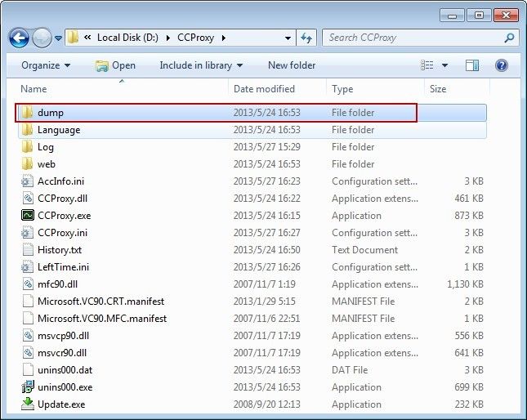Expand the arrow after Local Disk (D:)
The height and width of the screenshot is (420, 527).
click(167, 38)
